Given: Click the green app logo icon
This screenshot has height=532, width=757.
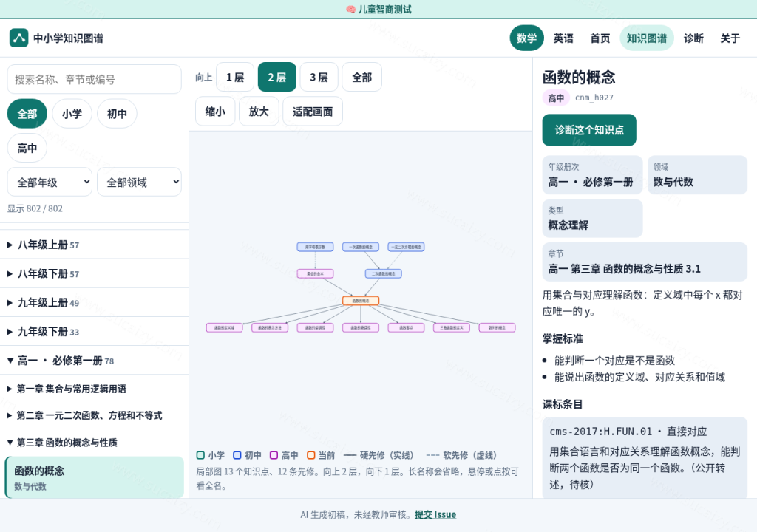Looking at the screenshot, I should pos(18,38).
